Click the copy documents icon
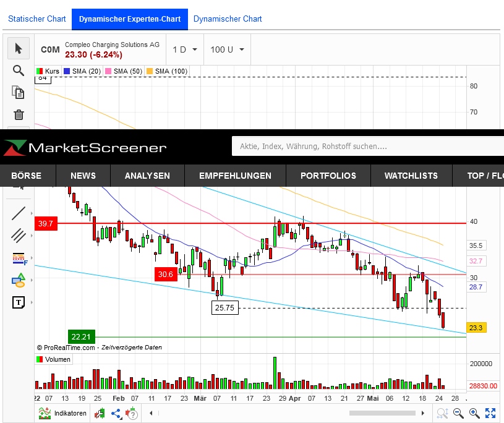The height and width of the screenshot is (423, 504). (x=19, y=92)
